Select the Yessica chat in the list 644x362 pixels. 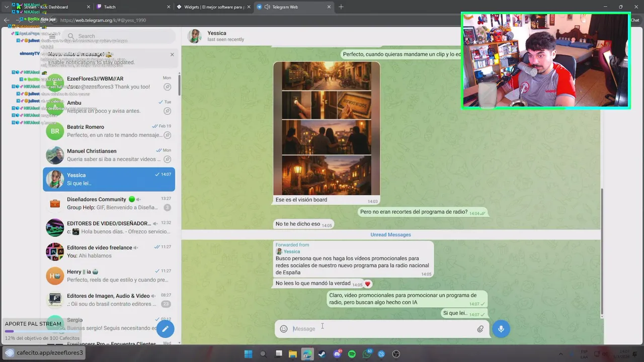coord(109,179)
